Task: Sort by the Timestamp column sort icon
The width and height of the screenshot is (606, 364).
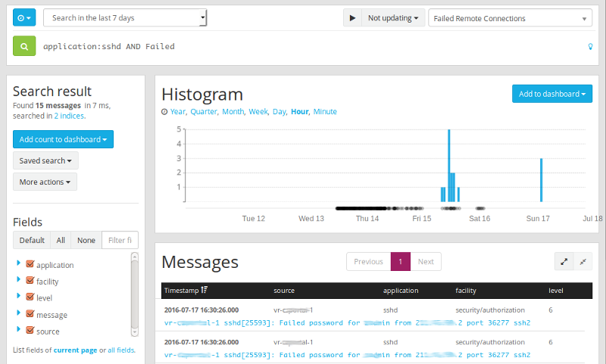Action: point(204,291)
